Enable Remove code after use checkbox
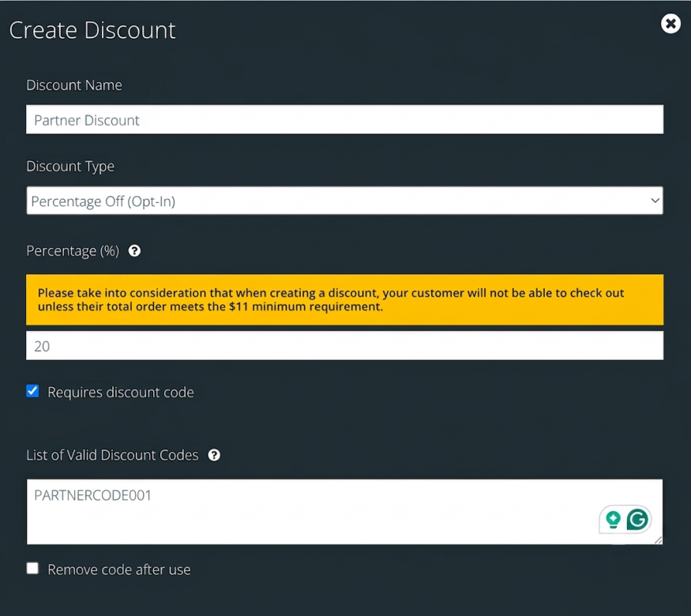The height and width of the screenshot is (616, 691). coord(32,568)
